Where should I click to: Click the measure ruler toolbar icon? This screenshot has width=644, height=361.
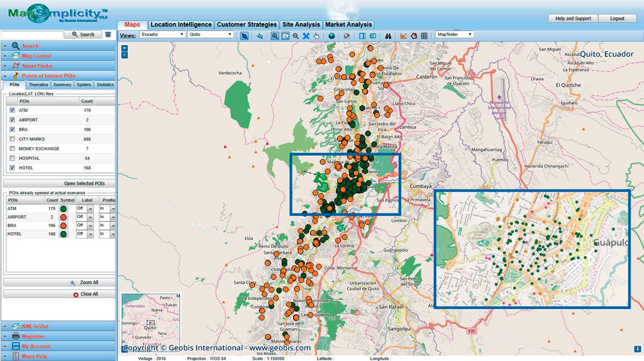coord(404,35)
